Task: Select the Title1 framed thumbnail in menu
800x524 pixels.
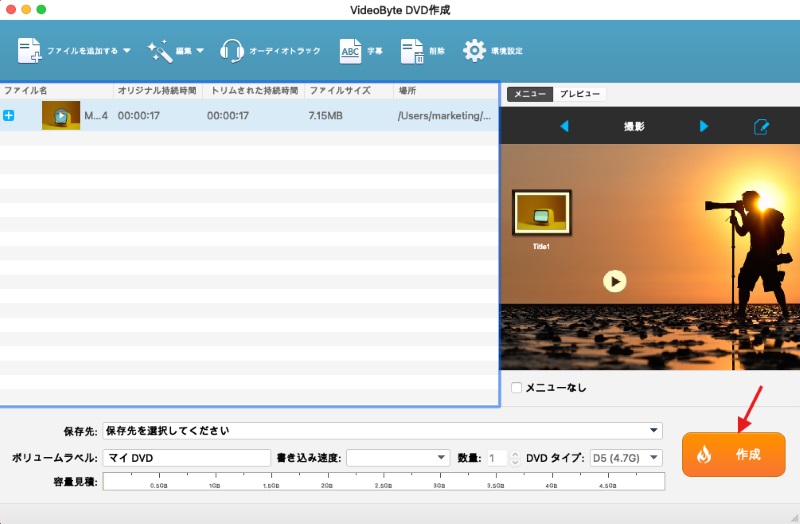Action: click(541, 213)
